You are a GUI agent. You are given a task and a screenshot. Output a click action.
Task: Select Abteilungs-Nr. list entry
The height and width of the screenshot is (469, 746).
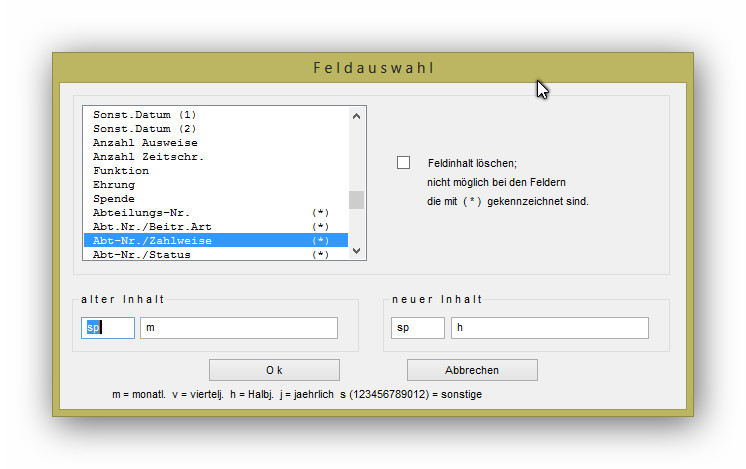(141, 213)
